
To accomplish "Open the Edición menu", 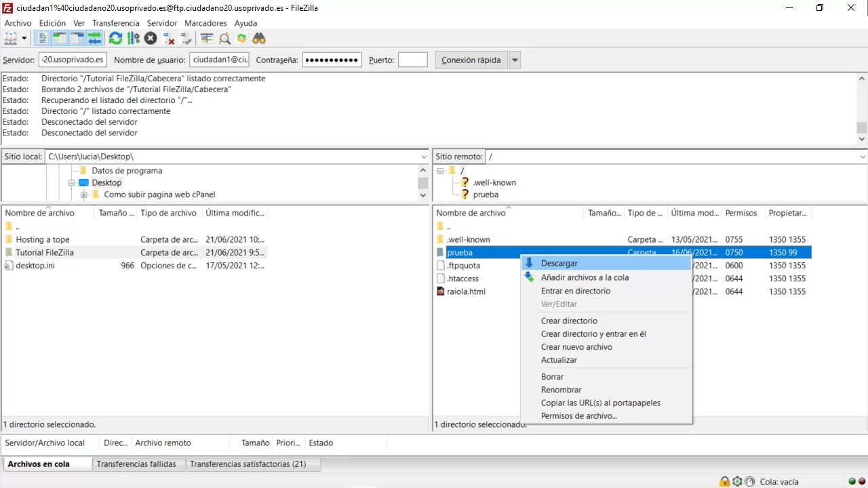I will click(x=53, y=23).
